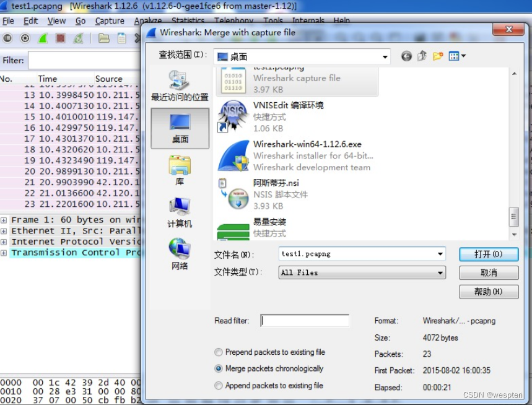Viewport: 532px width, 405px height.
Task: Open the file type All Files dropdown
Action: click(362, 272)
